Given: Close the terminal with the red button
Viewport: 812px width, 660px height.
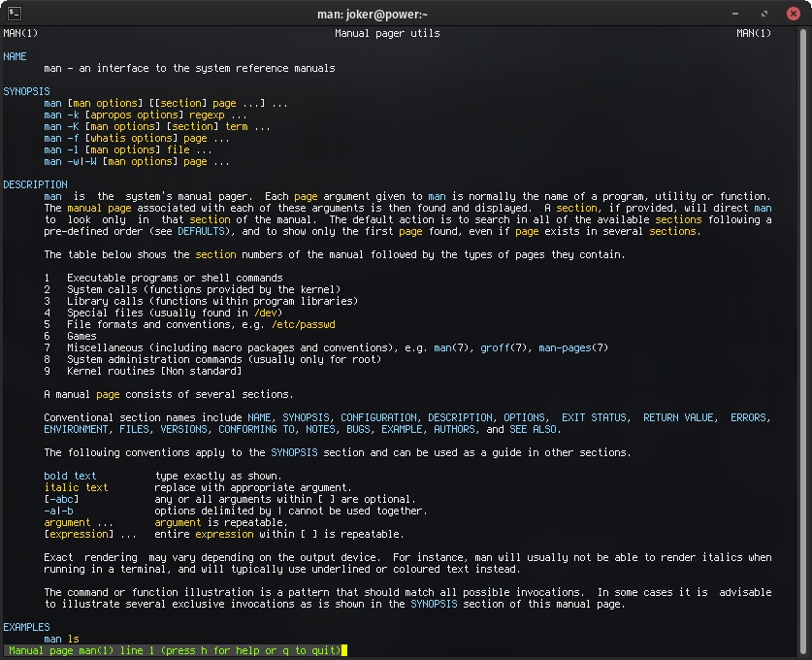Looking at the screenshot, I should coord(793,14).
